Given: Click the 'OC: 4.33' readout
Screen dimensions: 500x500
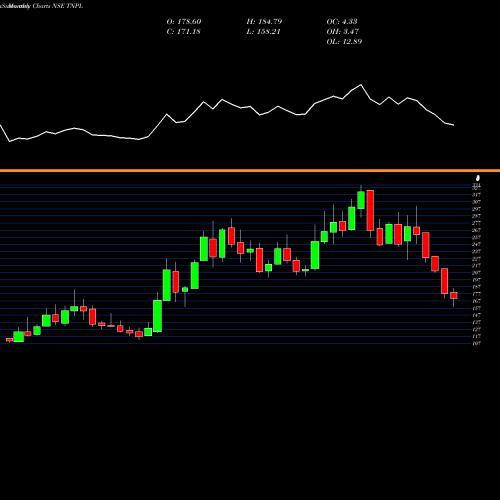Looking at the screenshot, I should tap(342, 22).
